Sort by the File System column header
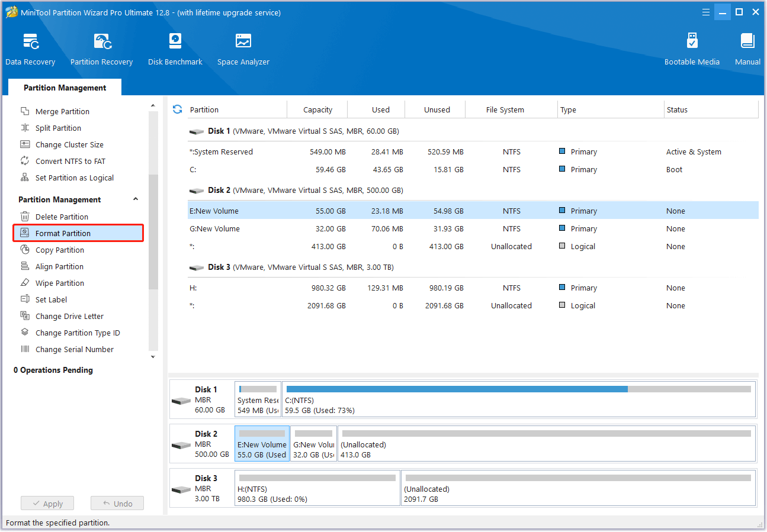 [512, 109]
